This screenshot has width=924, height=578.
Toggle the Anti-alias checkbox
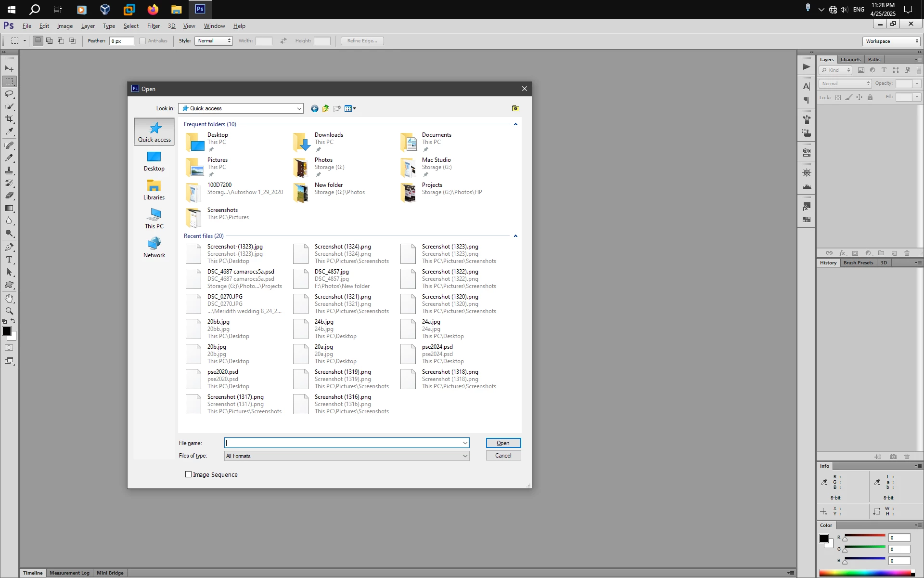(x=142, y=41)
